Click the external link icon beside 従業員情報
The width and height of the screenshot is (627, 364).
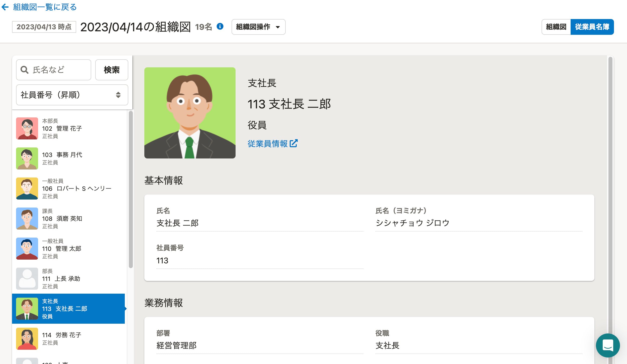[293, 143]
